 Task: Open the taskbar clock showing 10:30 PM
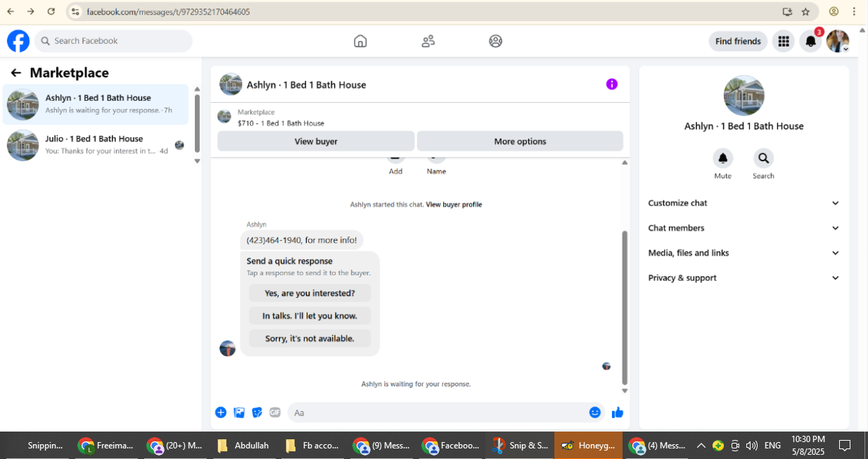tap(808, 446)
